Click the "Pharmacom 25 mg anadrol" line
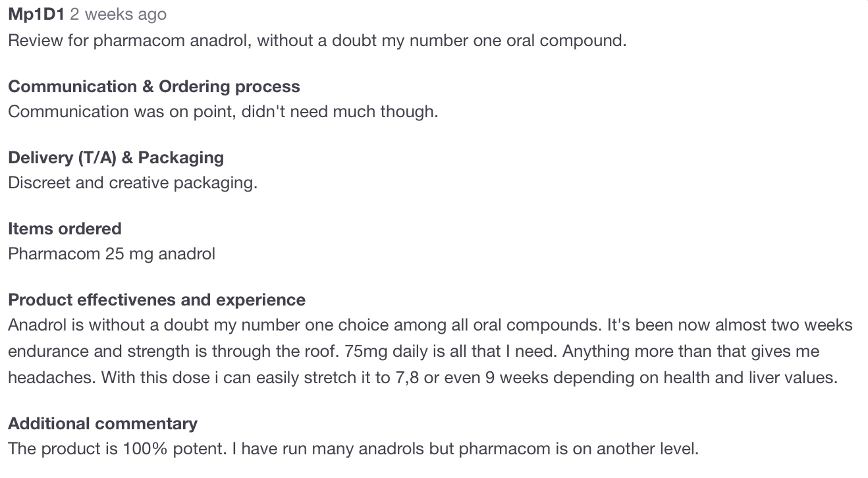 coord(111,254)
